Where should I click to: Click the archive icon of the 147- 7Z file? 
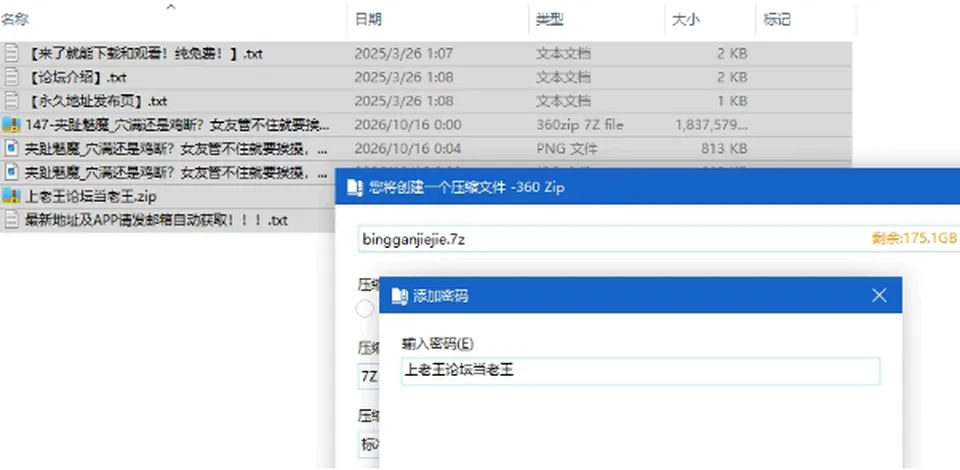point(11,125)
